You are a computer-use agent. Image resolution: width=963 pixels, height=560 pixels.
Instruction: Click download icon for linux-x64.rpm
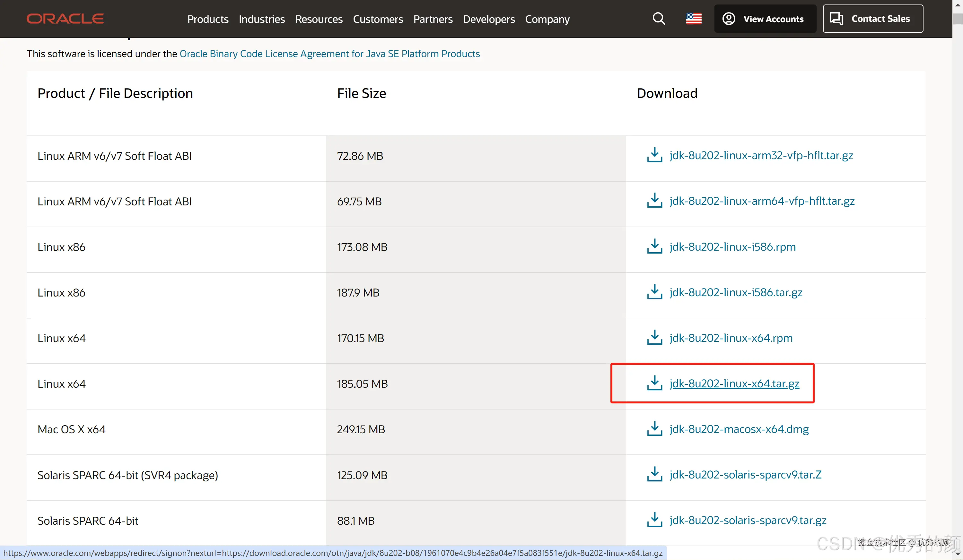click(x=654, y=338)
